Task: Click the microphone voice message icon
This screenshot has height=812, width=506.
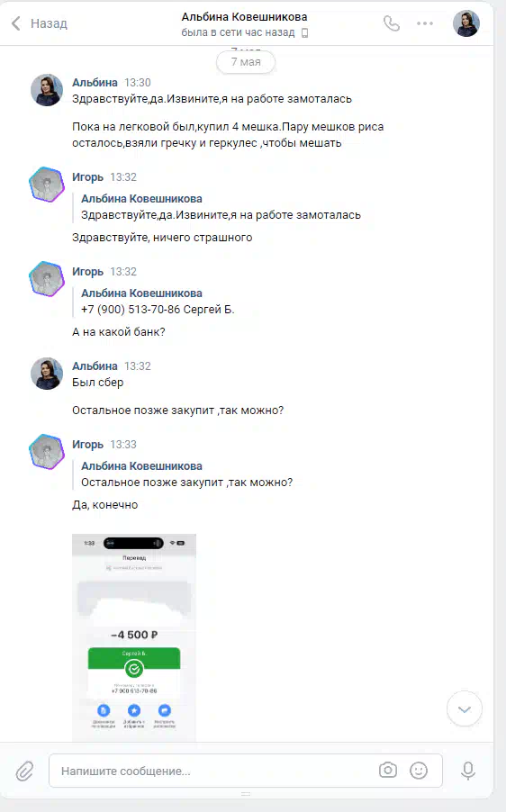Action: pos(468,771)
